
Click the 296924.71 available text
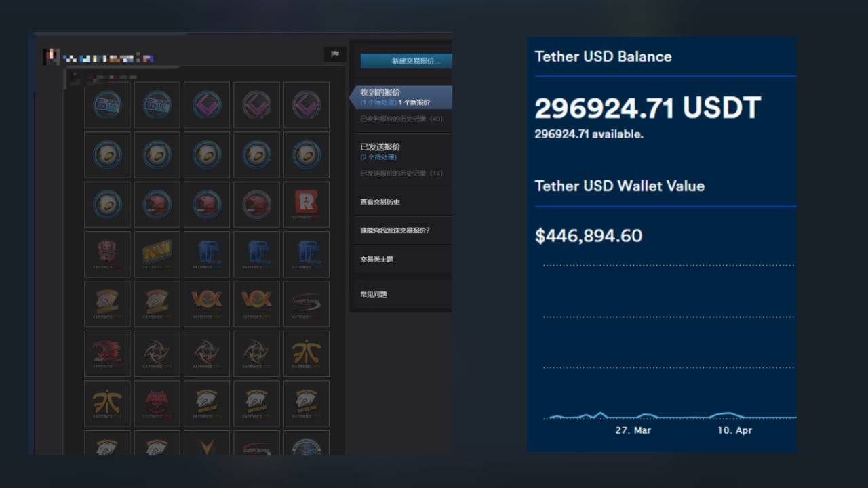pyautogui.click(x=589, y=134)
